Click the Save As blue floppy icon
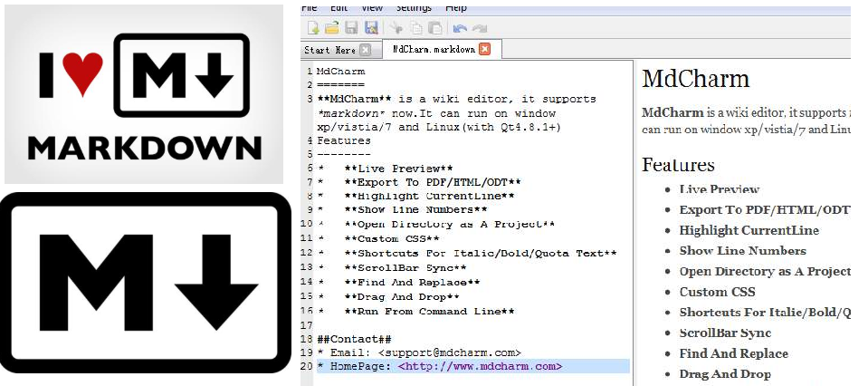 pyautogui.click(x=371, y=28)
